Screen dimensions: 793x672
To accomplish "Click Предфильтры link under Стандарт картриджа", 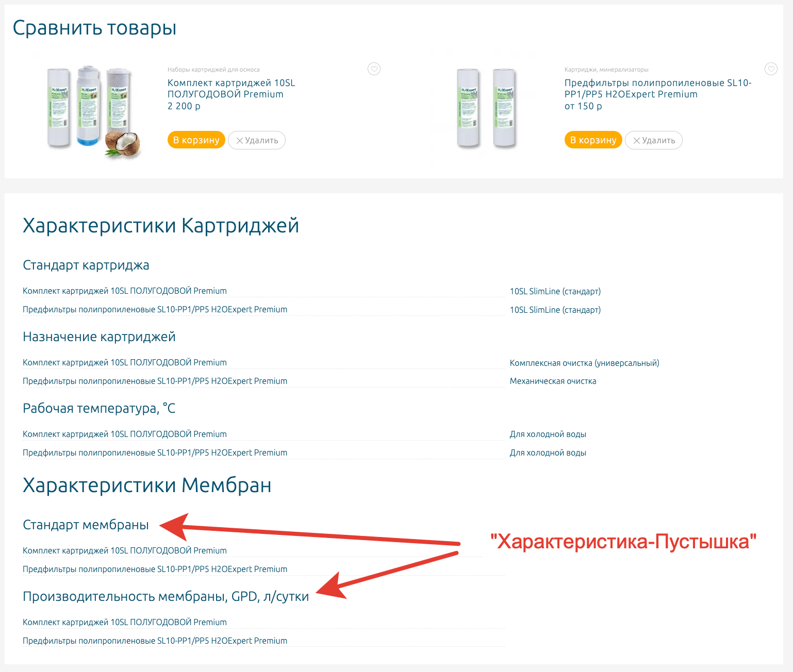I will [x=155, y=310].
